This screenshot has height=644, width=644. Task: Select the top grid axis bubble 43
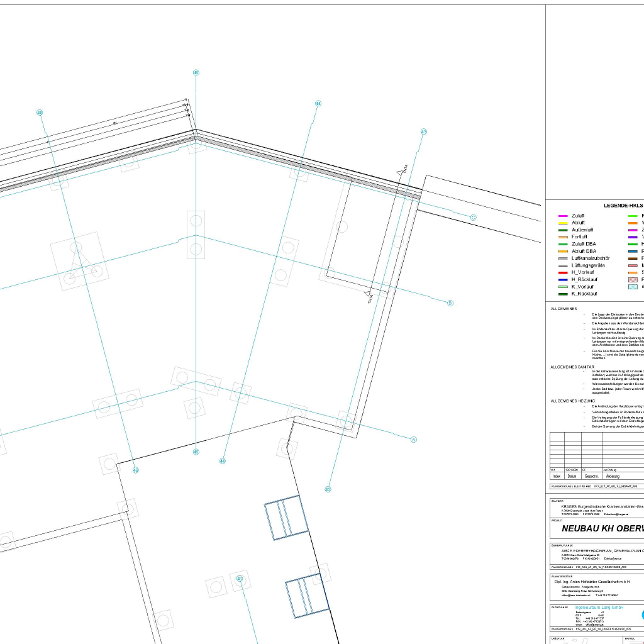(423, 132)
